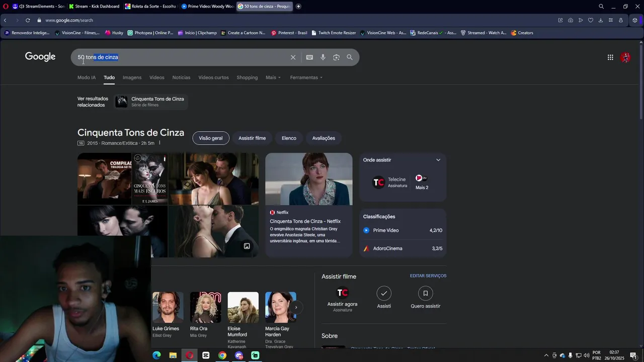The image size is (644, 362).
Task: Open the Prime Video 4,2/10 rating
Action: tap(403, 230)
